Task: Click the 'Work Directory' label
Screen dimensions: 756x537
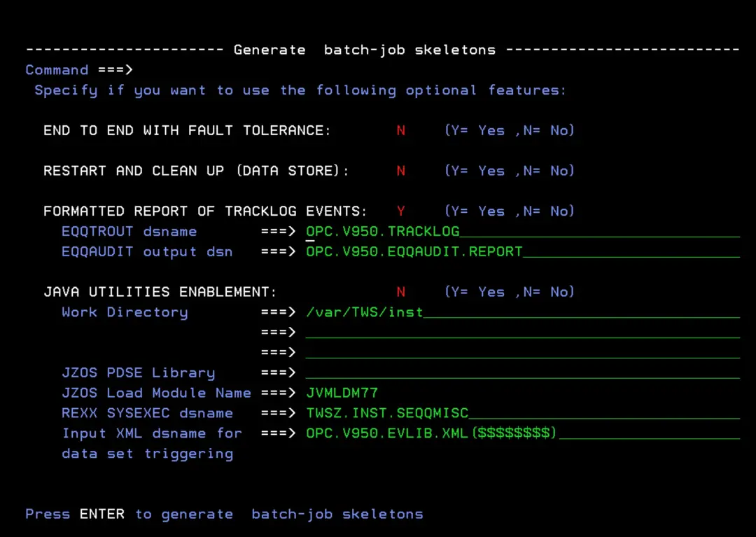Action: pos(125,312)
